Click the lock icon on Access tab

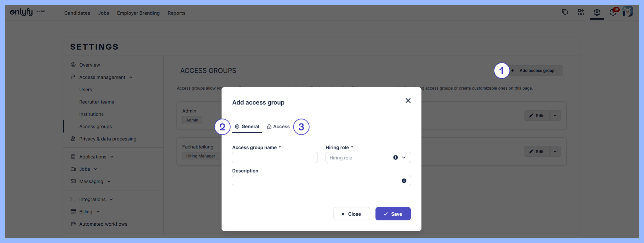[269, 126]
